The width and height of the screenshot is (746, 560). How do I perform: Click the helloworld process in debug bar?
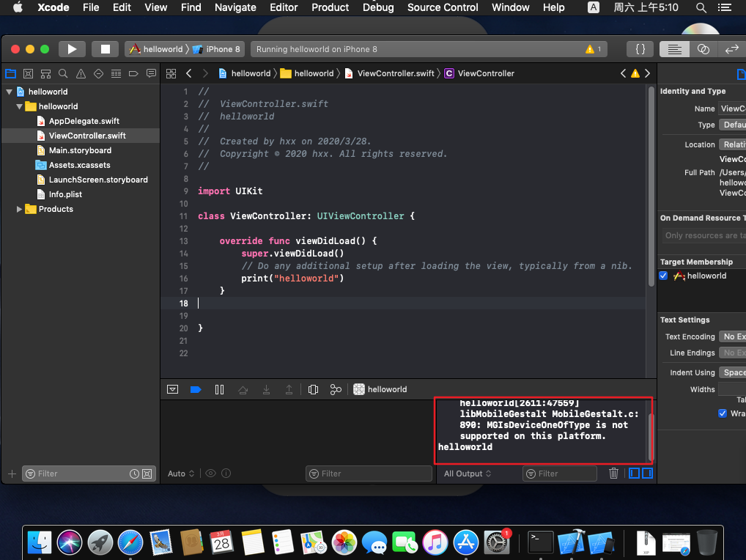[x=380, y=389]
